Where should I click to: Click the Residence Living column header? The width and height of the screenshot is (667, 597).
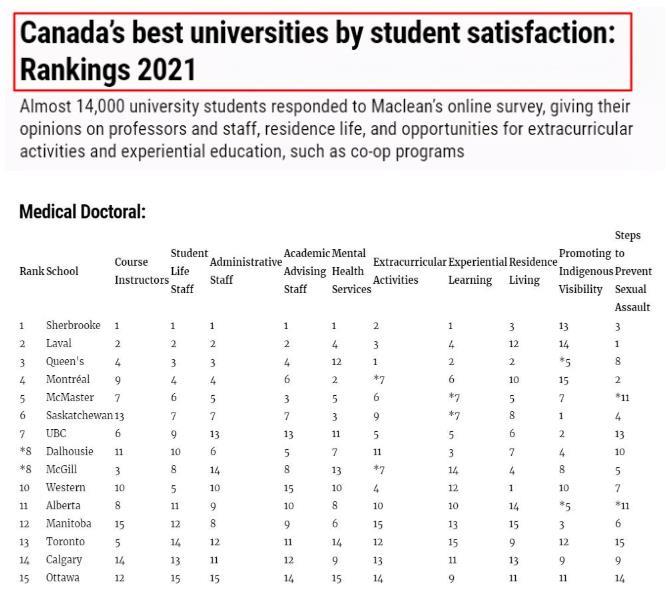click(x=533, y=271)
